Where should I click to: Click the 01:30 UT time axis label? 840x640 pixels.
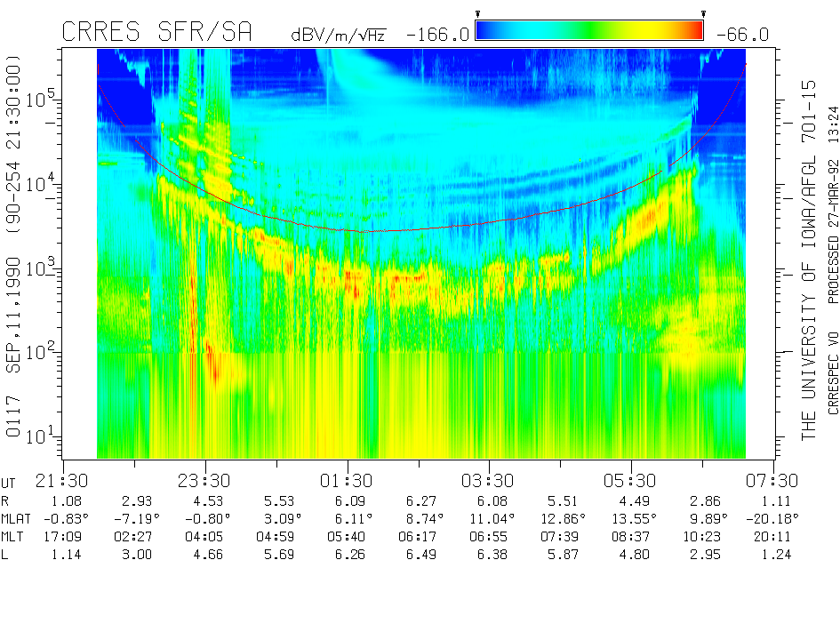tap(348, 481)
